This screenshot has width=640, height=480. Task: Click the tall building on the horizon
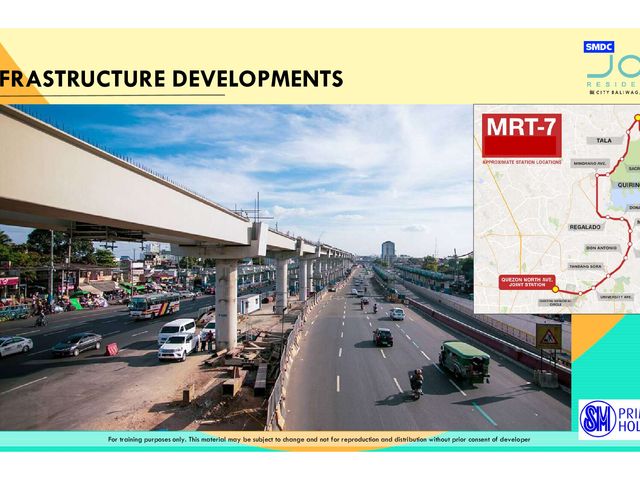click(x=388, y=252)
